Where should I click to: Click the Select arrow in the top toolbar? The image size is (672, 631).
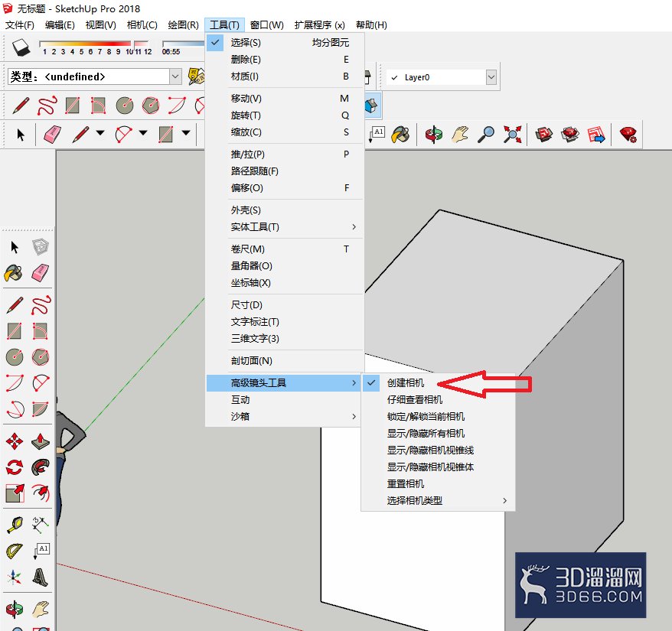20,135
